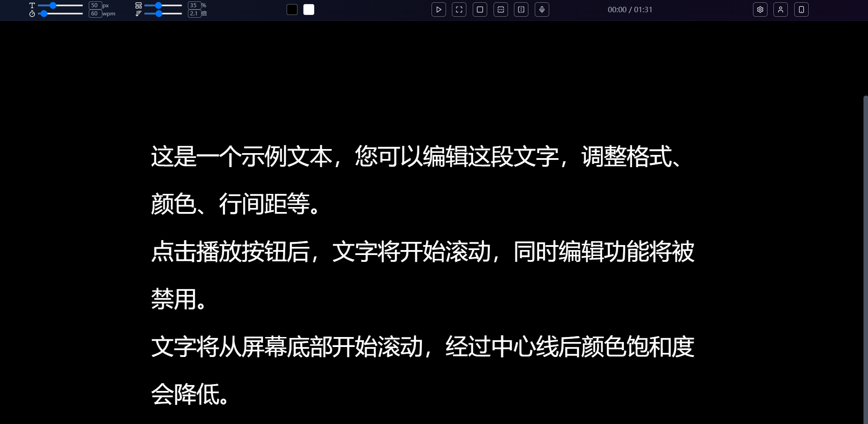The width and height of the screenshot is (868, 424).
Task: Click the text "禁用。"
Action: (x=179, y=299)
